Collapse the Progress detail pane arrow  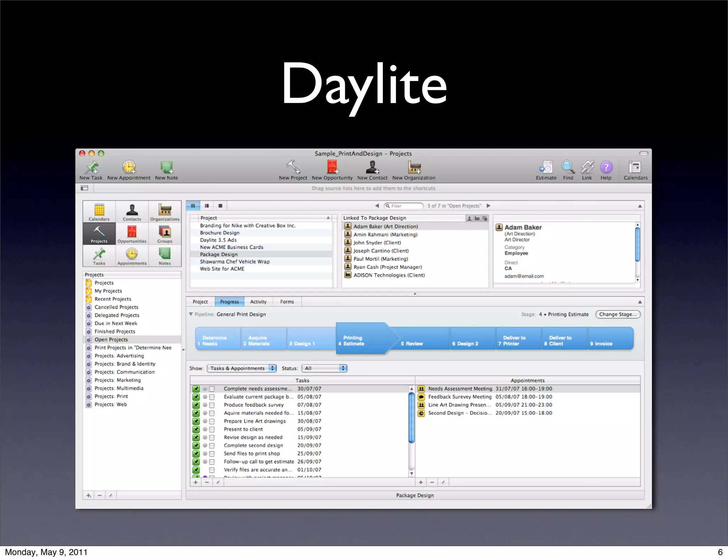[640, 302]
